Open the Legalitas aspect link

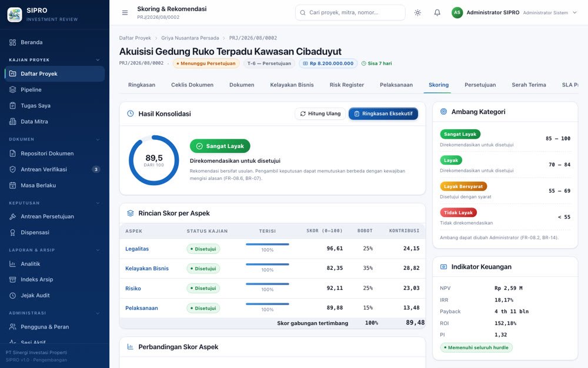(x=137, y=249)
